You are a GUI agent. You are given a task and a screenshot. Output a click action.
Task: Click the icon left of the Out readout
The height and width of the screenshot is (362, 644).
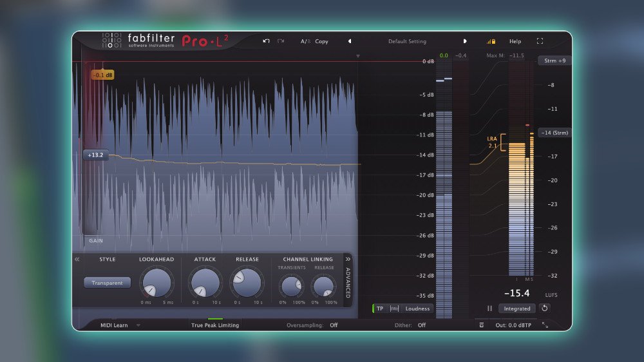tap(481, 325)
